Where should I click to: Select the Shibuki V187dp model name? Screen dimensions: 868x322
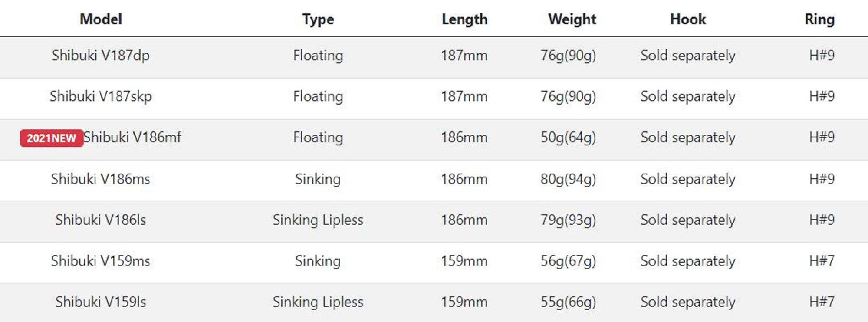(x=101, y=56)
